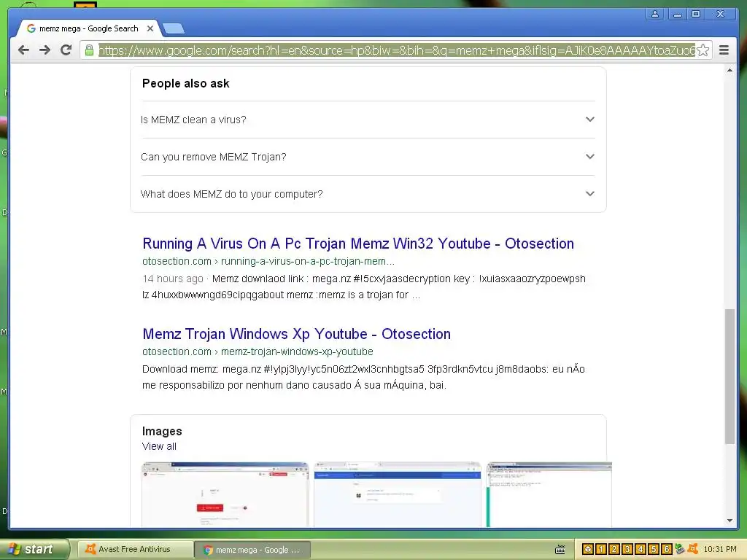
Task: Switch to virtual desktop 2 tray icon
Action: coord(614,549)
